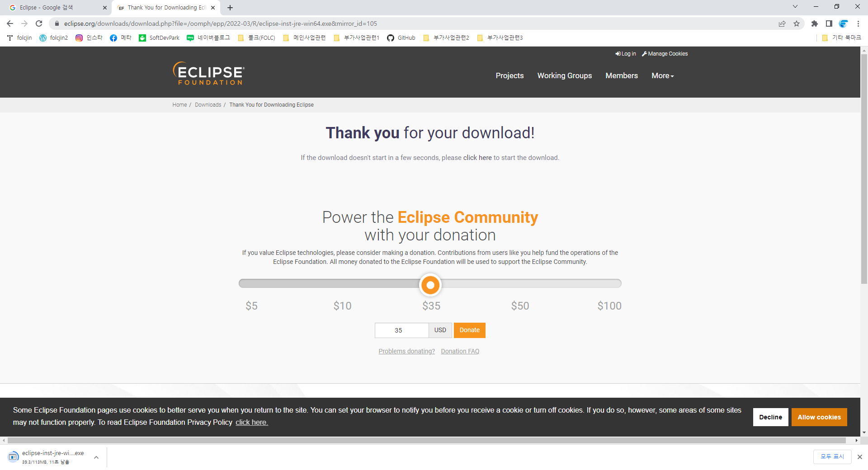Close the downloads bar
The height and width of the screenshot is (470, 868).
tap(860, 457)
